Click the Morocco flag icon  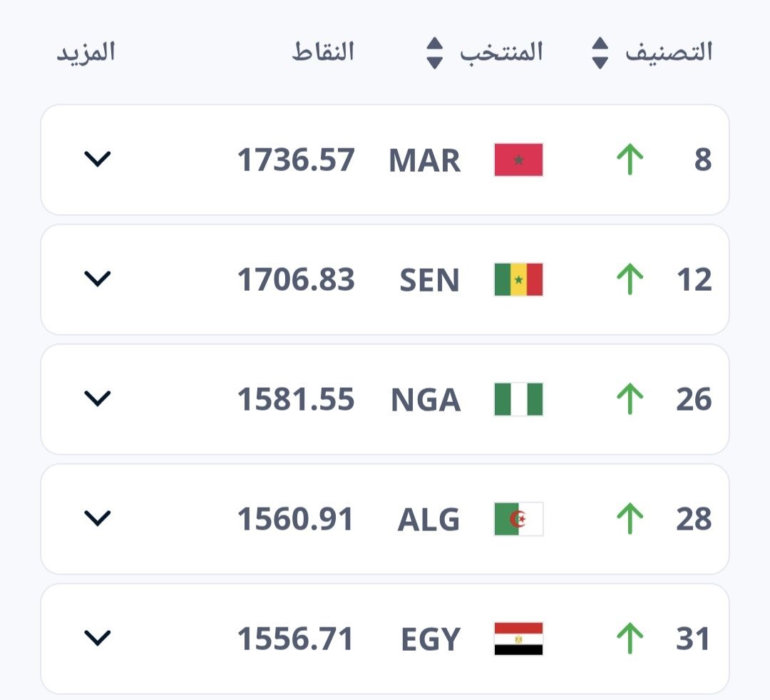coord(518,160)
